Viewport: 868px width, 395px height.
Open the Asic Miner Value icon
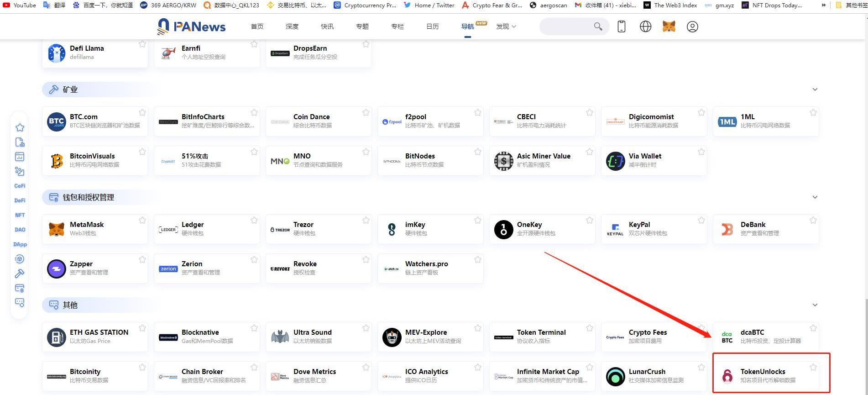(x=504, y=161)
